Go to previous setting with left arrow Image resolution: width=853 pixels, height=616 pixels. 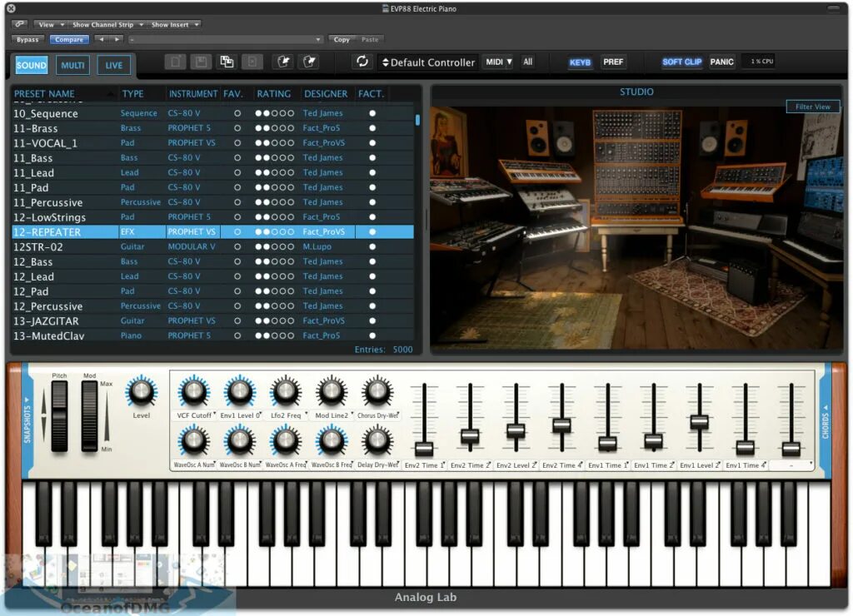click(101, 40)
